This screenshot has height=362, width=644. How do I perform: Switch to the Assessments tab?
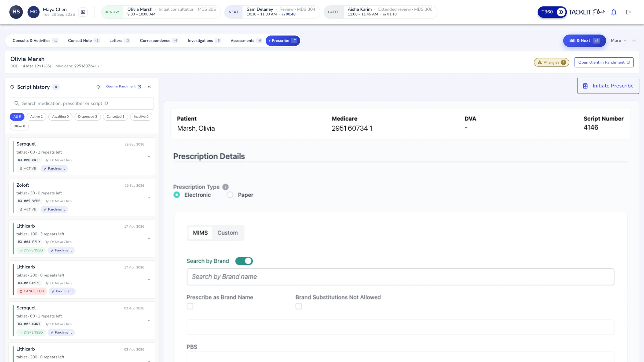(x=246, y=41)
